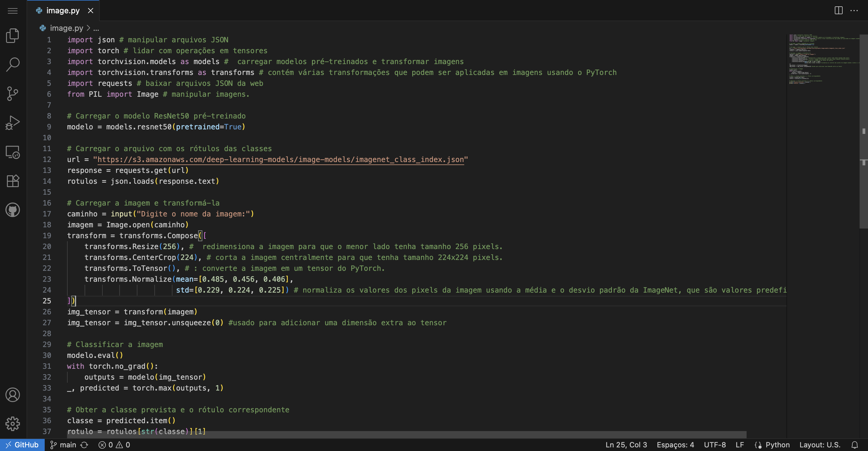
Task: Click Synchronize Changes icon in status bar
Action: pos(84,445)
